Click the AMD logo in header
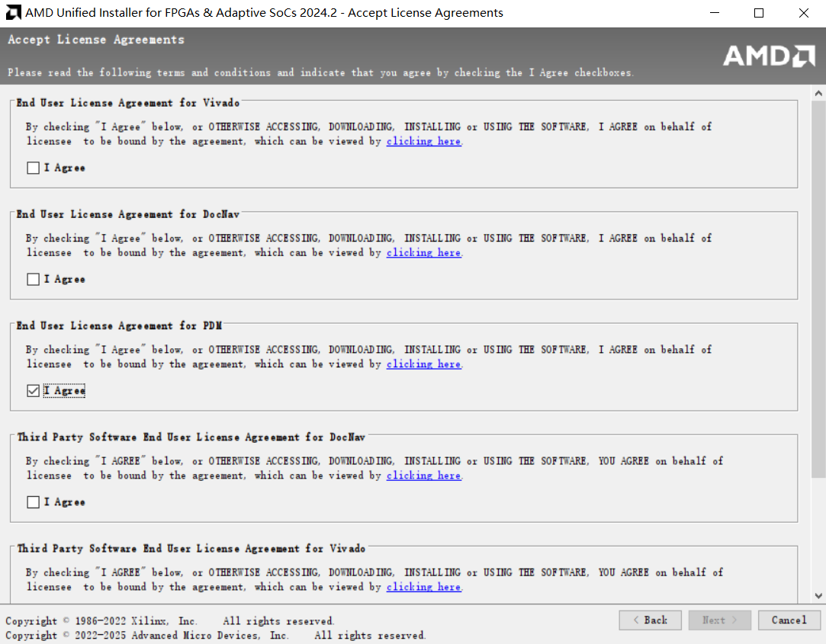Image resolution: width=826 pixels, height=644 pixels. pyautogui.click(x=769, y=56)
